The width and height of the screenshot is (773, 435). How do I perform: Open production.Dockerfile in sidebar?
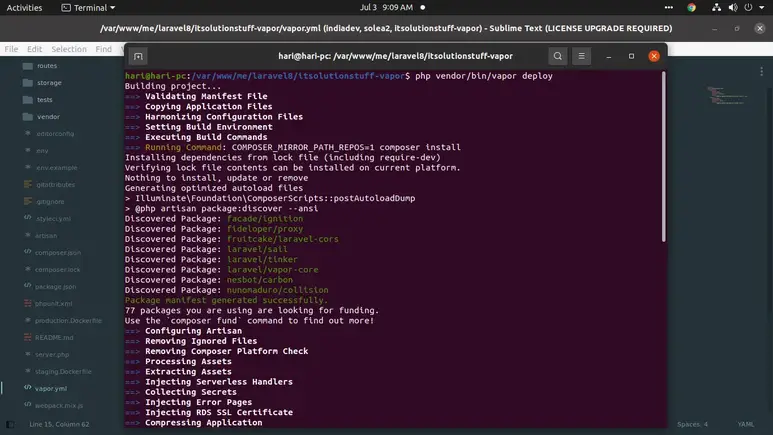click(x=68, y=321)
